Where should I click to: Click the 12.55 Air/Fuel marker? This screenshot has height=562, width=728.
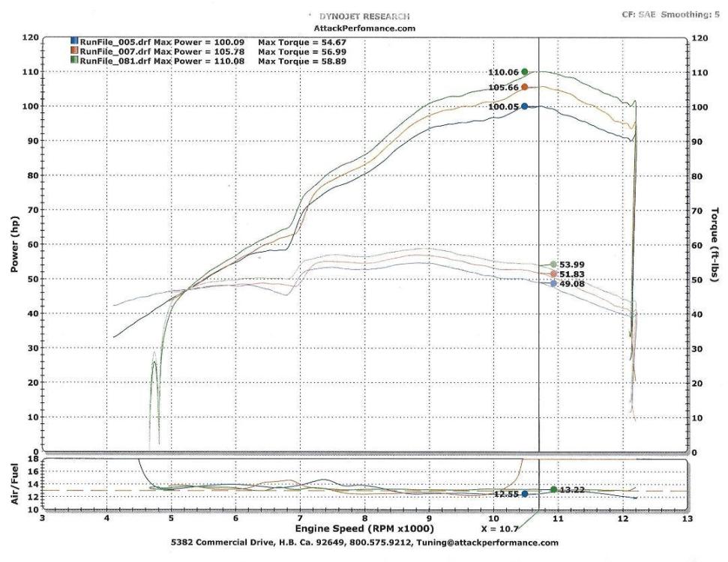[524, 495]
